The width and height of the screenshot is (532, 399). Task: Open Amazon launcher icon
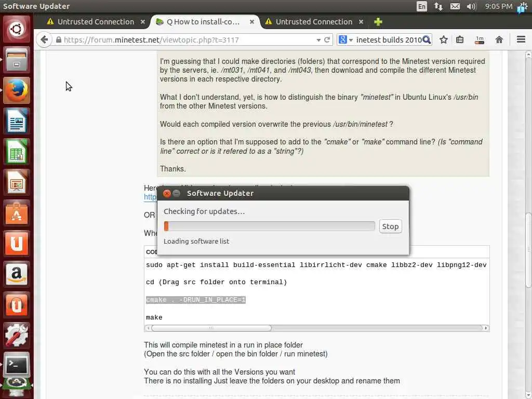click(16, 274)
